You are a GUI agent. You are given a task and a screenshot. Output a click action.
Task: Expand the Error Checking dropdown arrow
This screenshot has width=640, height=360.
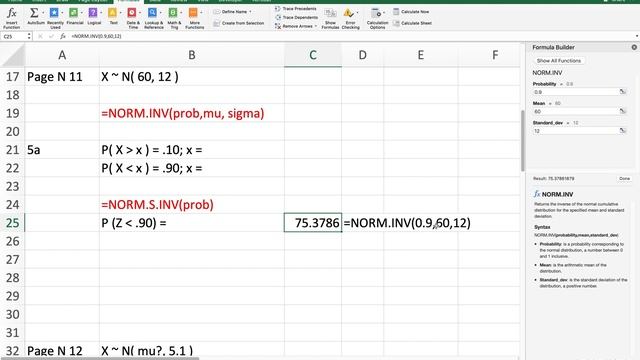click(x=357, y=13)
